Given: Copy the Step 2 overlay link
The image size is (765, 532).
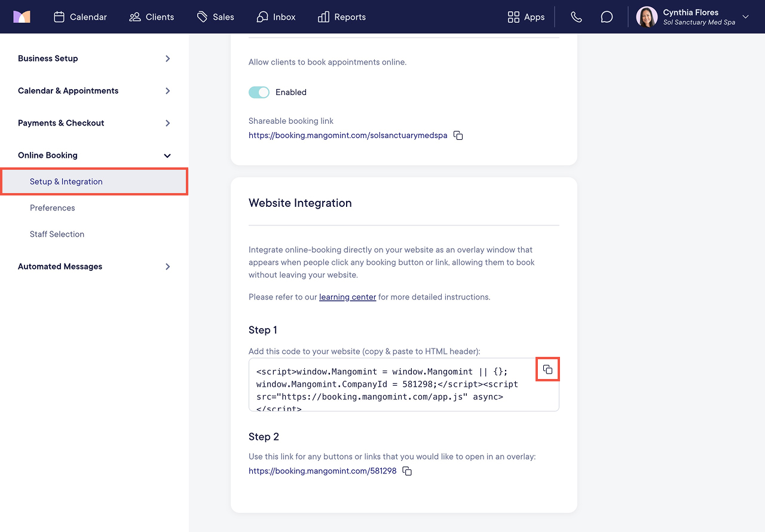Looking at the screenshot, I should click(x=407, y=471).
